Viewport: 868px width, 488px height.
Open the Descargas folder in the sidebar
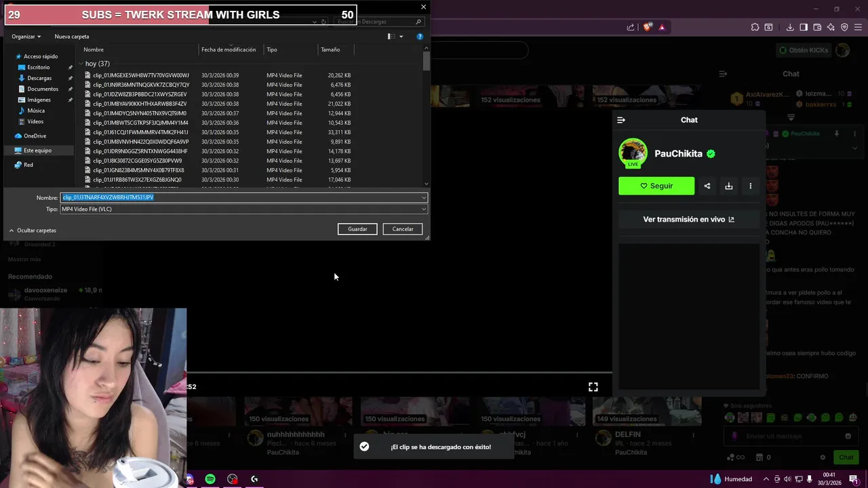click(39, 78)
